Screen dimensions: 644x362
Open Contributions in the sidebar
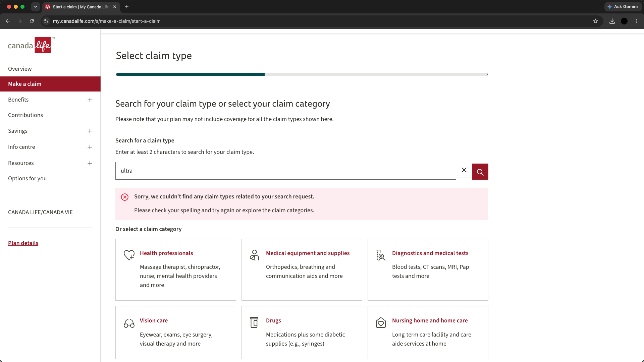[x=25, y=115]
